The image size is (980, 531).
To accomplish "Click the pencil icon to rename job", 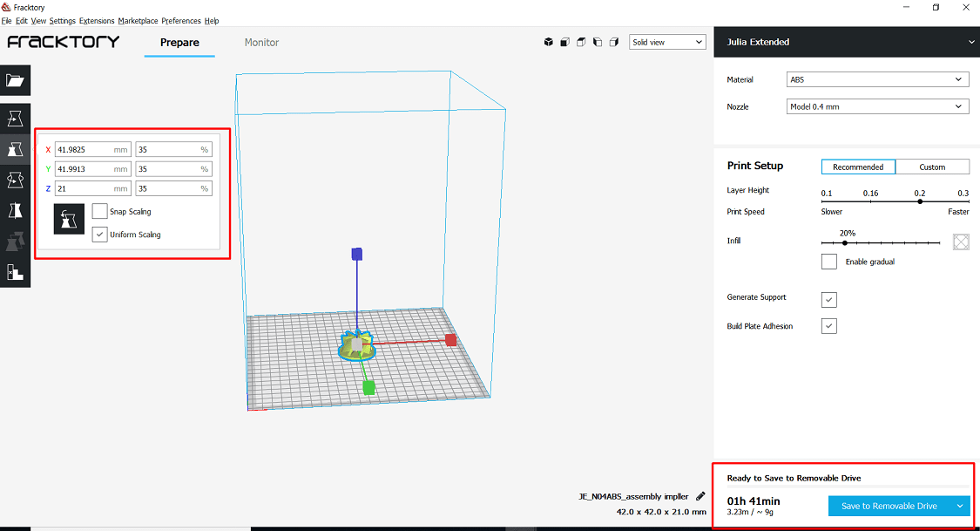I will [700, 496].
